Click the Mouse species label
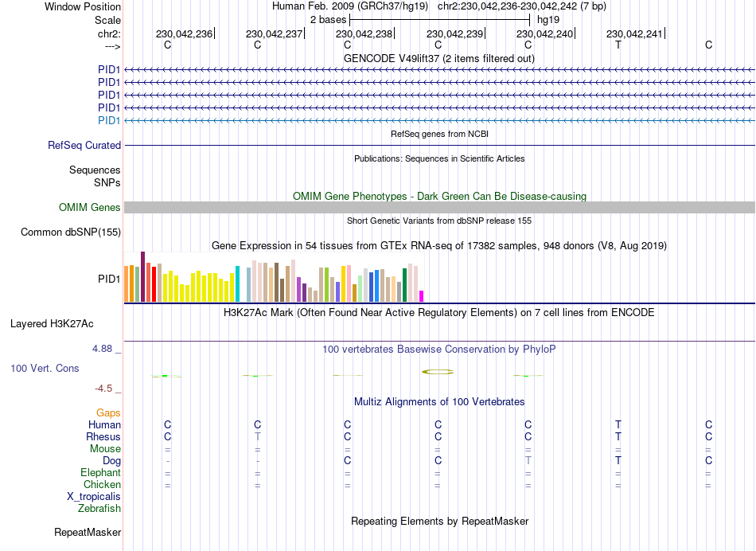This screenshot has width=756, height=551. pos(105,449)
